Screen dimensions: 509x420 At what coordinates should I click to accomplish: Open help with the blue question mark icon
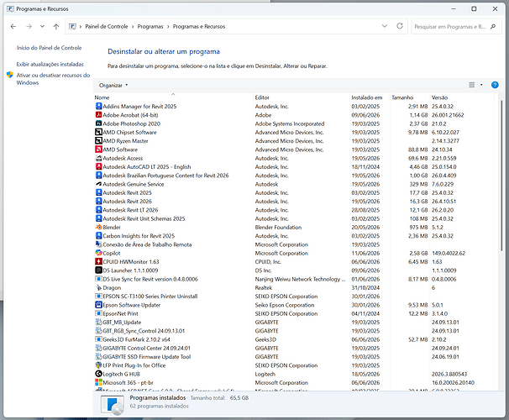pos(495,85)
